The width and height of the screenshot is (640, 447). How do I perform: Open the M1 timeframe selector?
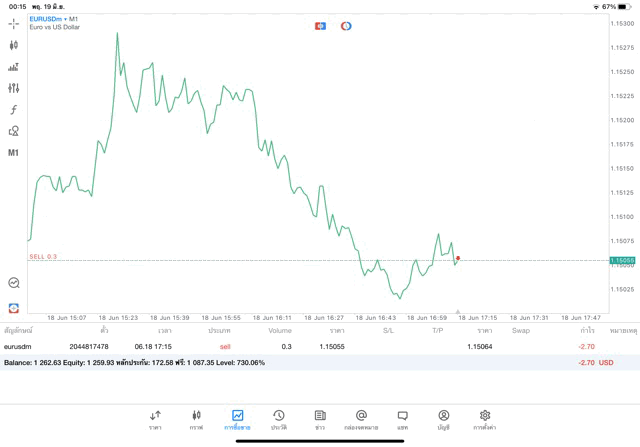(x=13, y=153)
